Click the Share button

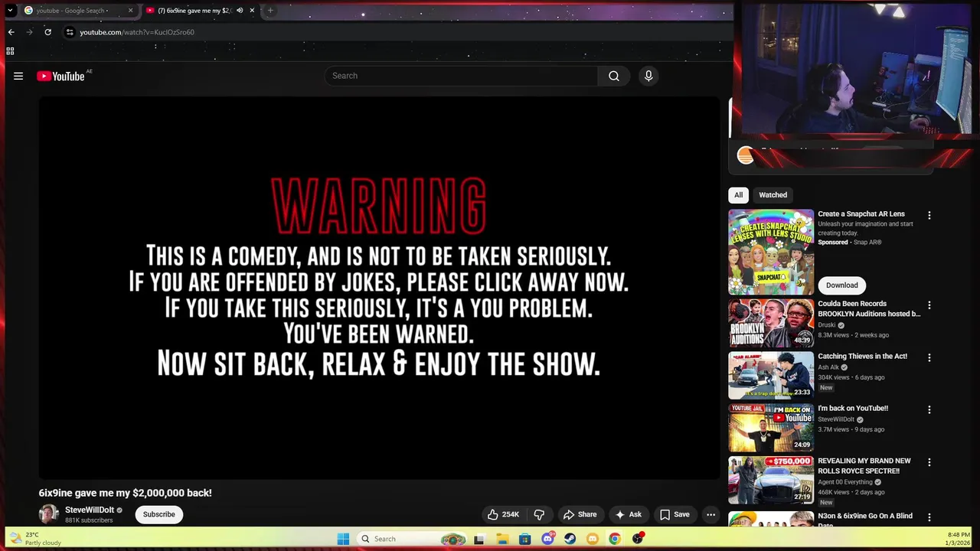point(580,514)
